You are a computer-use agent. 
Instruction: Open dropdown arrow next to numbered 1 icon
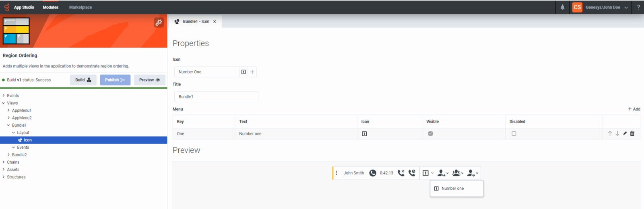(432, 173)
